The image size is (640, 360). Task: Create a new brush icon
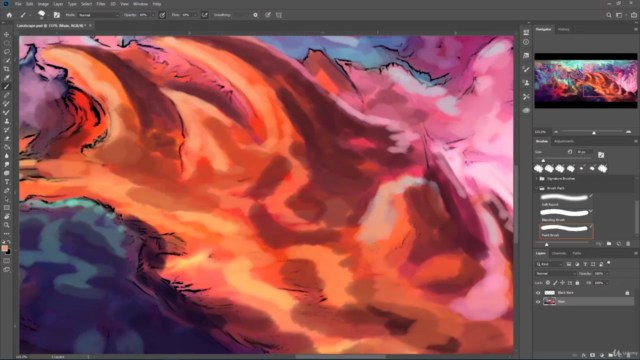pyautogui.click(x=619, y=244)
